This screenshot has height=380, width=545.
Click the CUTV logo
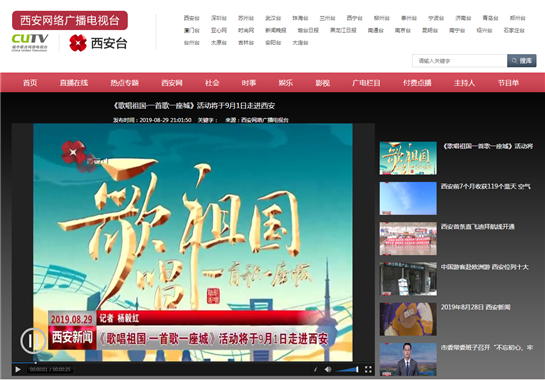30,42
